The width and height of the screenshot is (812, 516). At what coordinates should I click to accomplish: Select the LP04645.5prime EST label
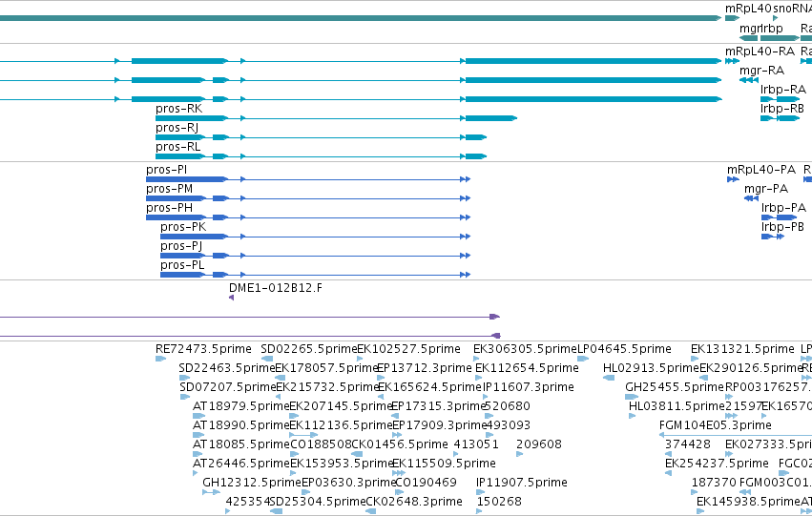624,349
